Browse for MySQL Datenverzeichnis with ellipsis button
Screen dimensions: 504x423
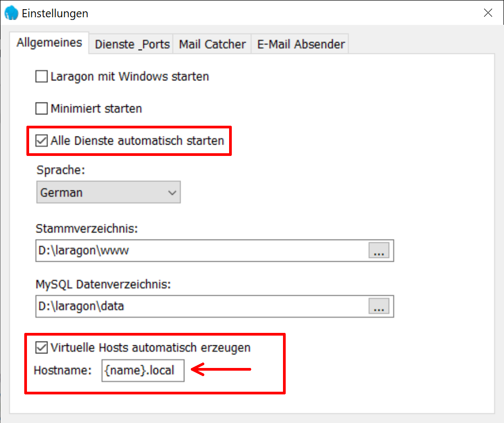pyautogui.click(x=379, y=306)
